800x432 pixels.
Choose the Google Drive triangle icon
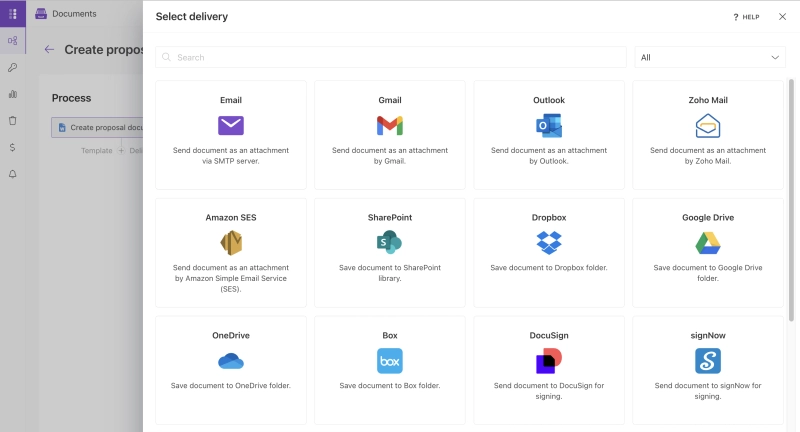[x=708, y=243]
